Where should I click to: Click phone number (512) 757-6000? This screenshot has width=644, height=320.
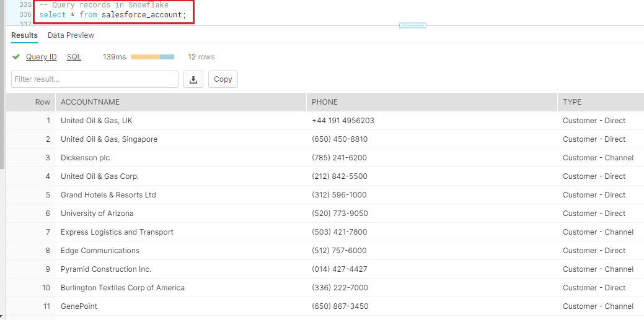[339, 251]
